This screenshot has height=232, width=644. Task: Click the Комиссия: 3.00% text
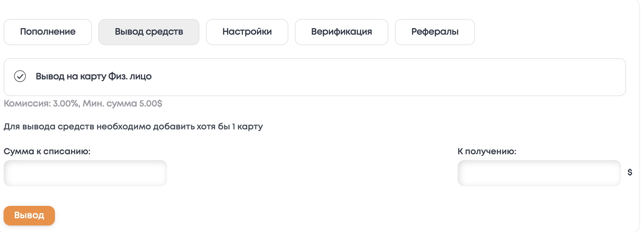[41, 104]
